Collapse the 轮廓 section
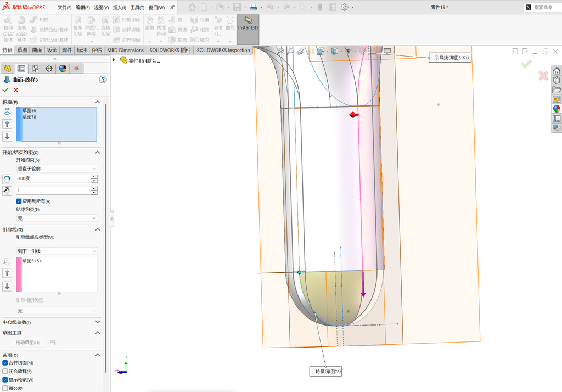The image size is (562, 392). coord(98,102)
